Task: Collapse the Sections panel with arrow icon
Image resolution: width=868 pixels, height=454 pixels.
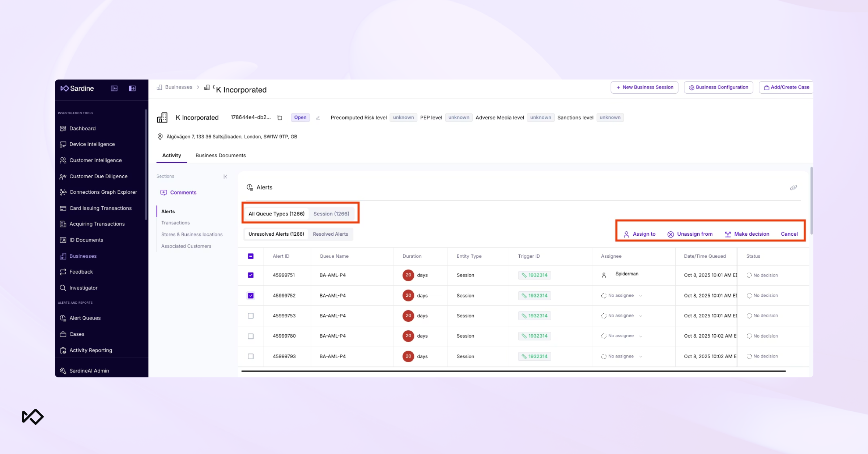Action: coord(225,176)
